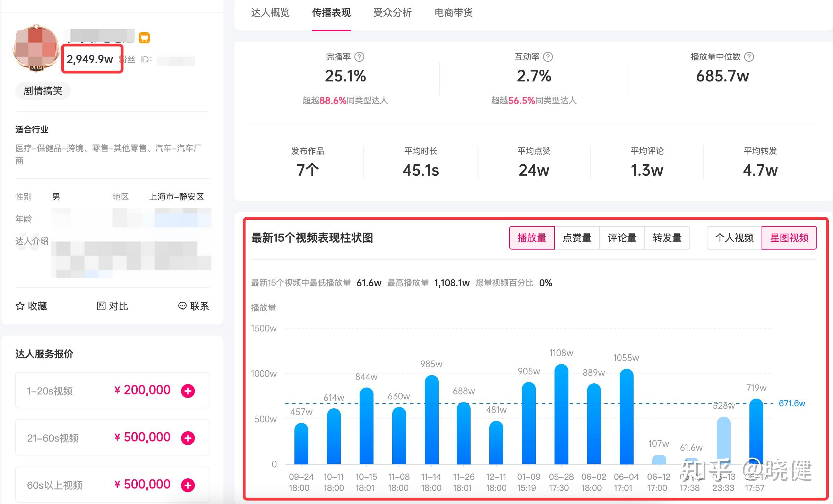Click the 45.1s average duration value
Image resolution: width=833 pixels, height=504 pixels.
point(421,170)
